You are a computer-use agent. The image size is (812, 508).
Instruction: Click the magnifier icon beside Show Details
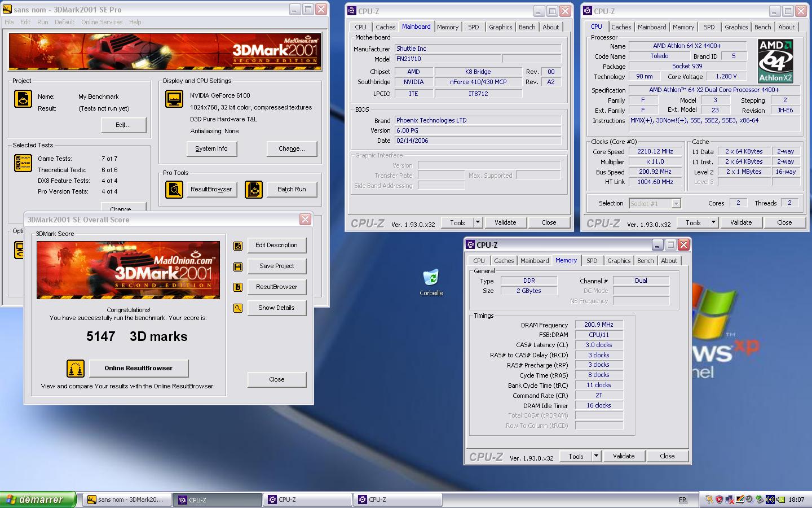tap(238, 308)
